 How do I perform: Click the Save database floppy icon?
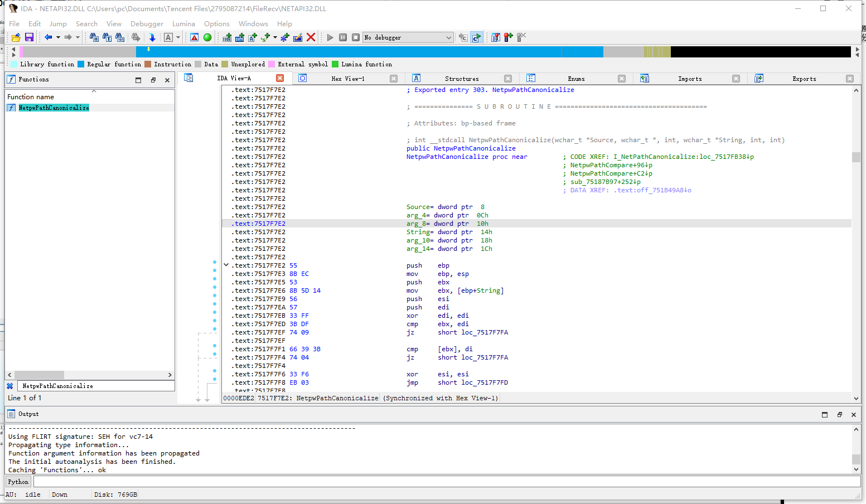29,37
